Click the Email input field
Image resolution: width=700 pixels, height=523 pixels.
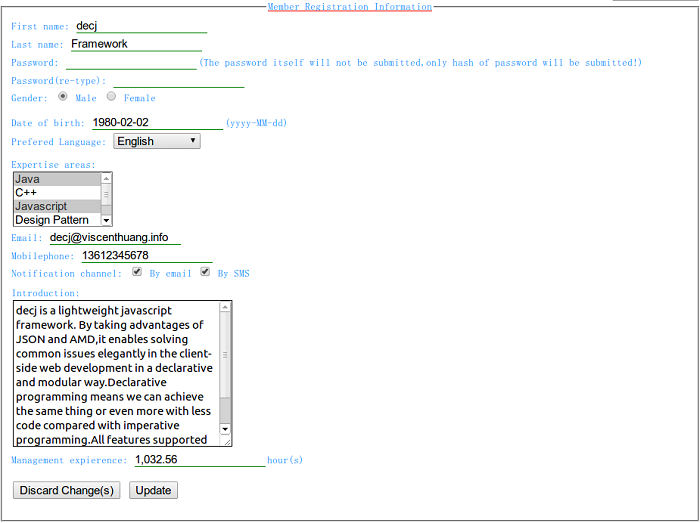point(115,237)
